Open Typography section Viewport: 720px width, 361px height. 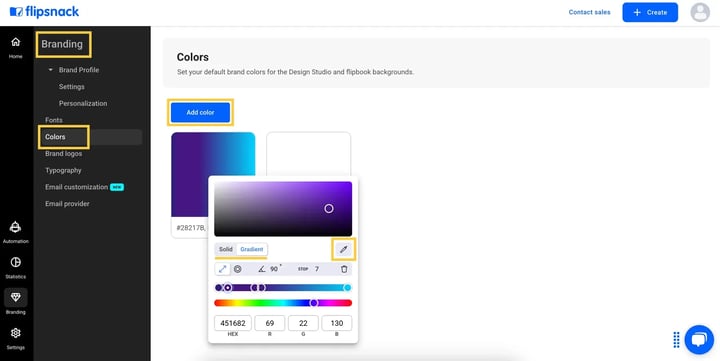click(63, 170)
